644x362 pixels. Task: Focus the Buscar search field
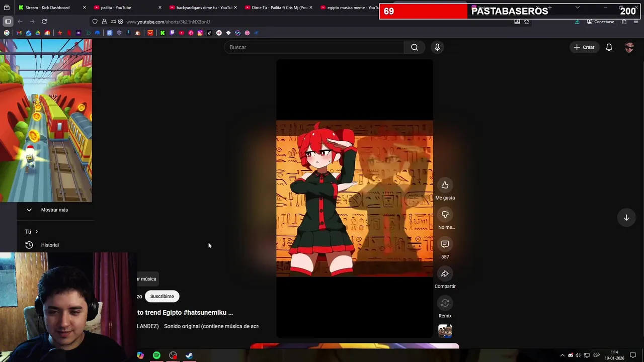coord(314,47)
